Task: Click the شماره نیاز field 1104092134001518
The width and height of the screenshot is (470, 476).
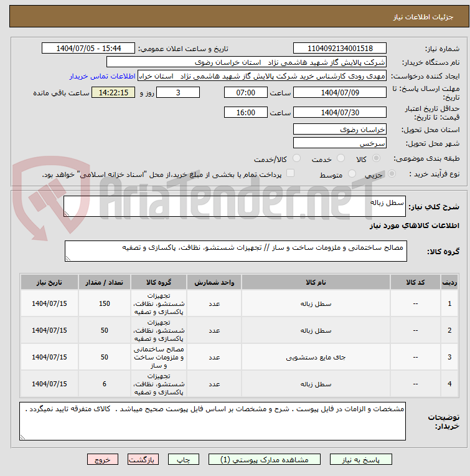Action: (340, 48)
